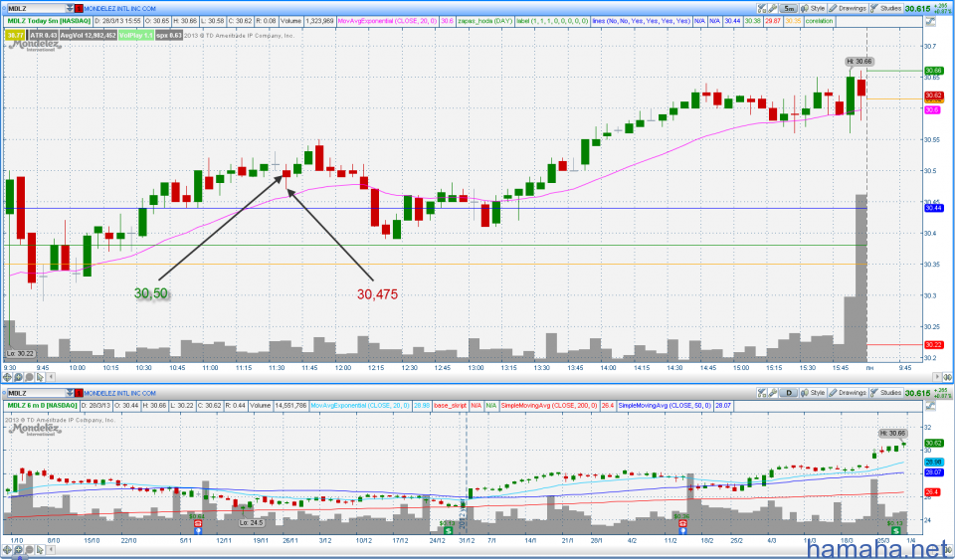Open the Studies menu in bottom chart
The height and width of the screenshot is (560, 955).
click(x=886, y=393)
